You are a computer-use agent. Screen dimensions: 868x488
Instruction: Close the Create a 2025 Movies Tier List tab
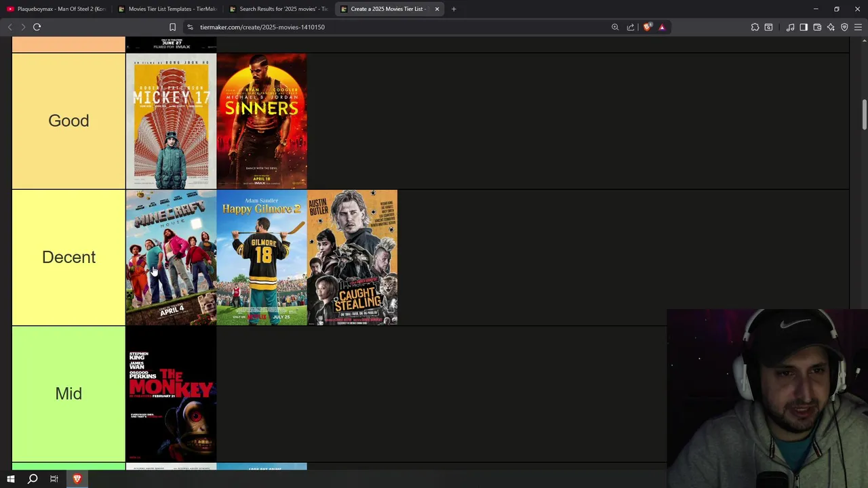437,9
